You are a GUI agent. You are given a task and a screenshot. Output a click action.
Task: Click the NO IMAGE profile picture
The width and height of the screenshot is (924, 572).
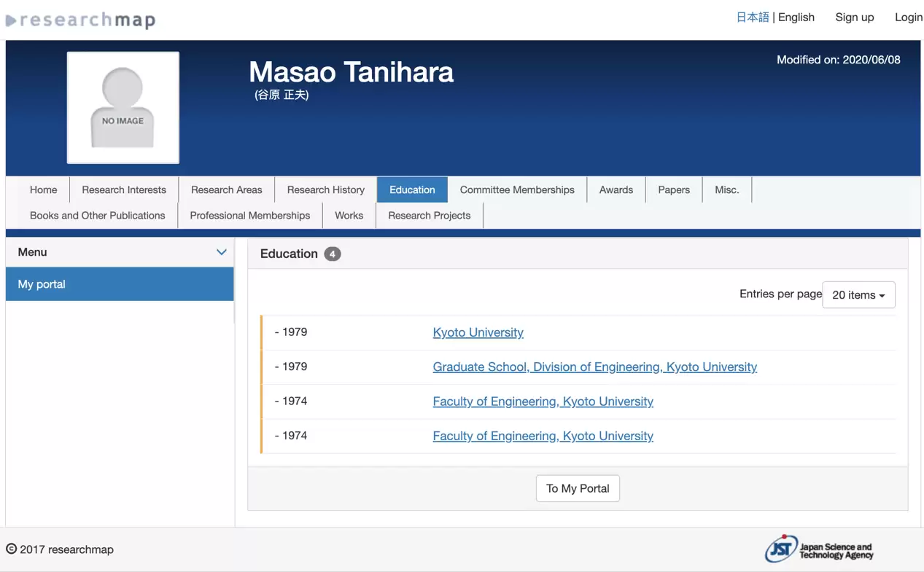pos(123,108)
